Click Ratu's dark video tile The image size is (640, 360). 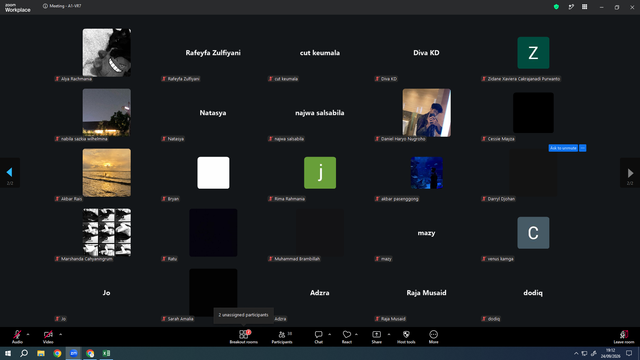[213, 232]
